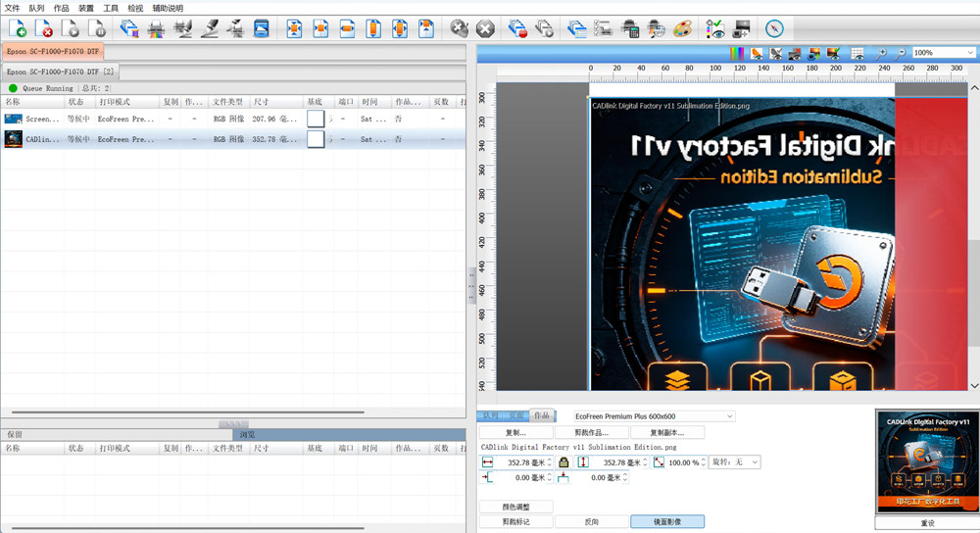The height and width of the screenshot is (533, 980).
Task: Switch to Epson SC-F1000-F1070 DTF [2] tab
Action: 60,72
